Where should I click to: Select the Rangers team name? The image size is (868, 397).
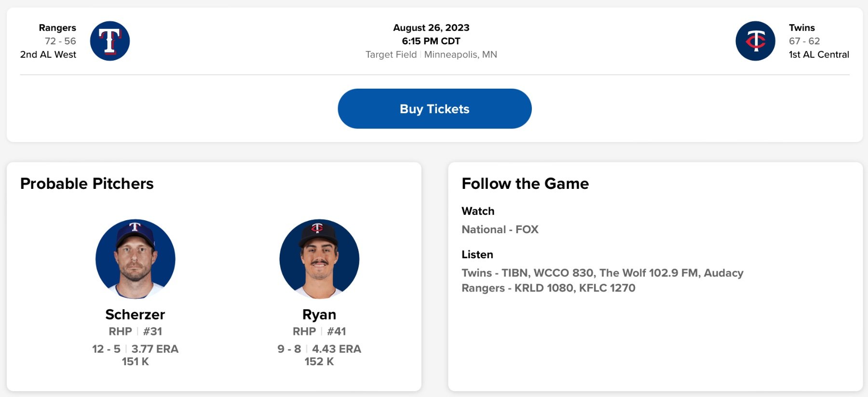57,27
